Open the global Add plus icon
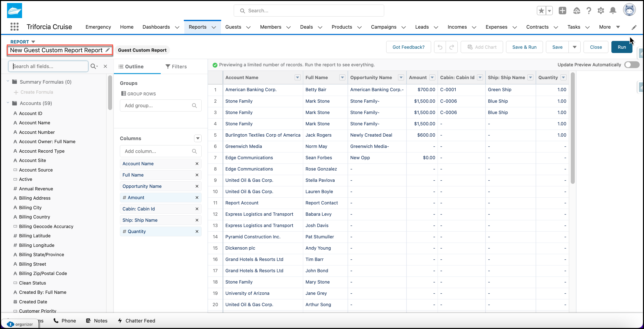The image size is (644, 329). 562,11
